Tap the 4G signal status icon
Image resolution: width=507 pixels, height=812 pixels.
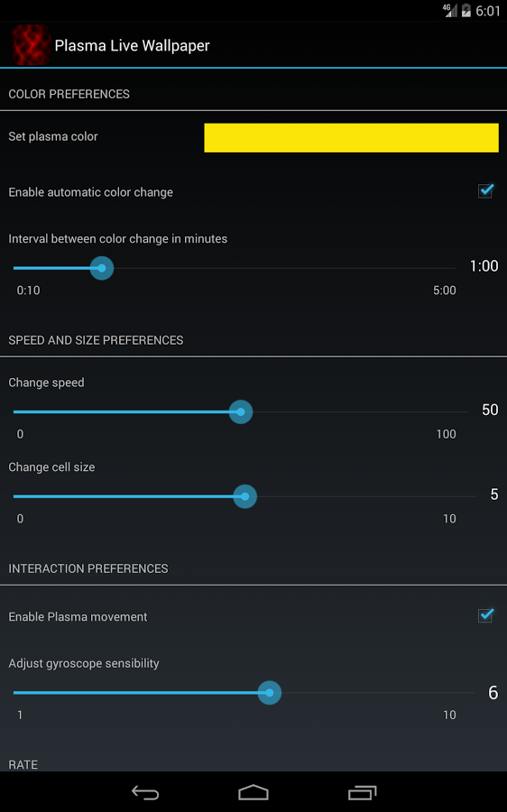(449, 10)
